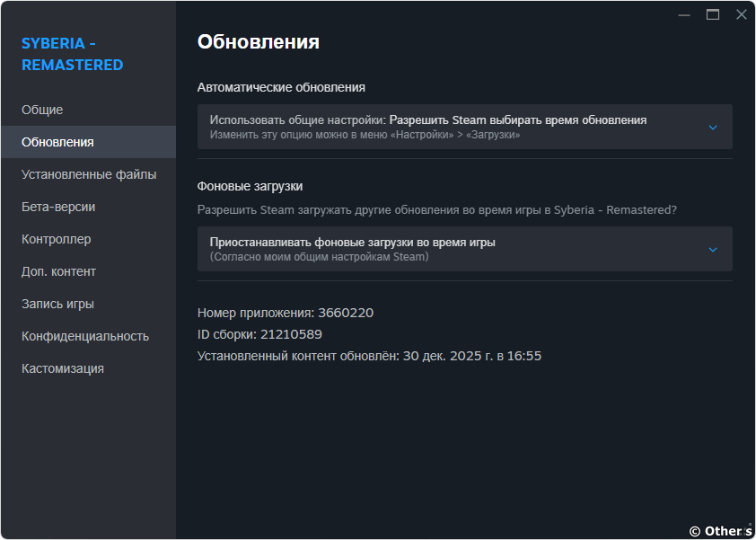Open the Бета-версии tab
The height and width of the screenshot is (540, 756).
click(x=58, y=207)
